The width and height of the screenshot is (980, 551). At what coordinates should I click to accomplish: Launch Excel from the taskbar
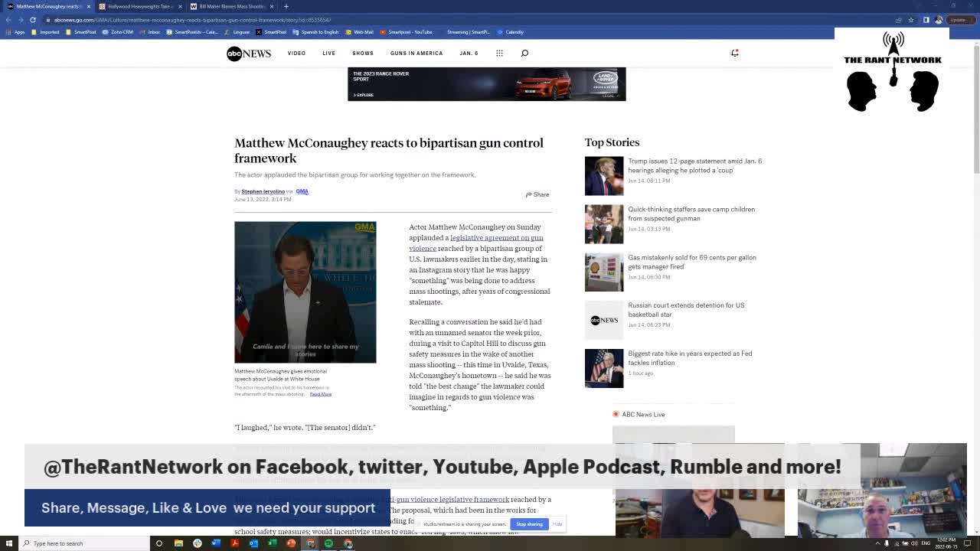point(272,543)
